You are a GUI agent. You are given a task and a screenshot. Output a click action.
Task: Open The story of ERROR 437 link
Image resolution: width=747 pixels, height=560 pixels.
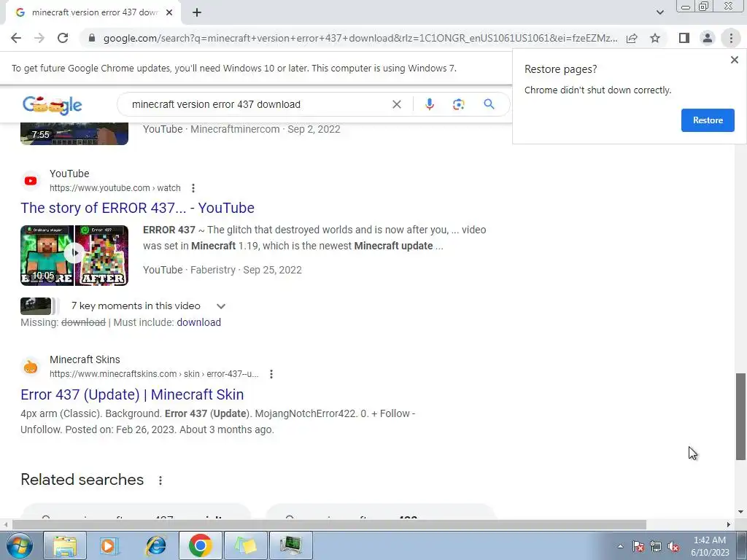tap(137, 208)
